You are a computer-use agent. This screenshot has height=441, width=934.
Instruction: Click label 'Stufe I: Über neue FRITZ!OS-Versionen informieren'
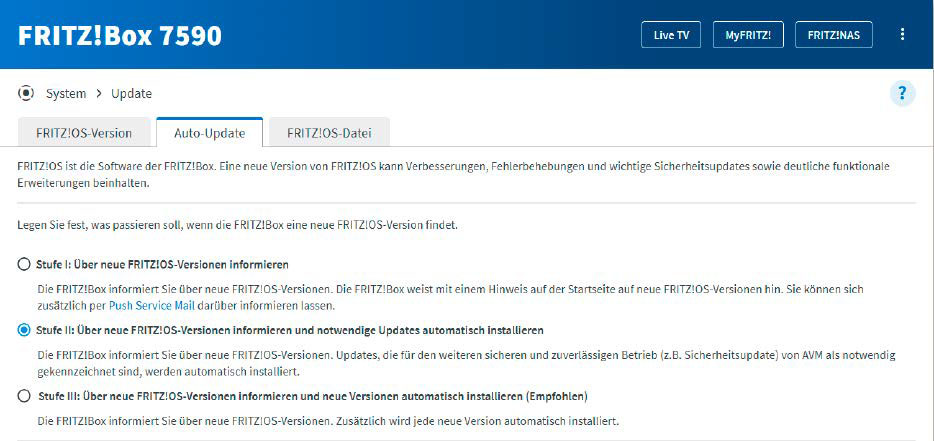(163, 264)
